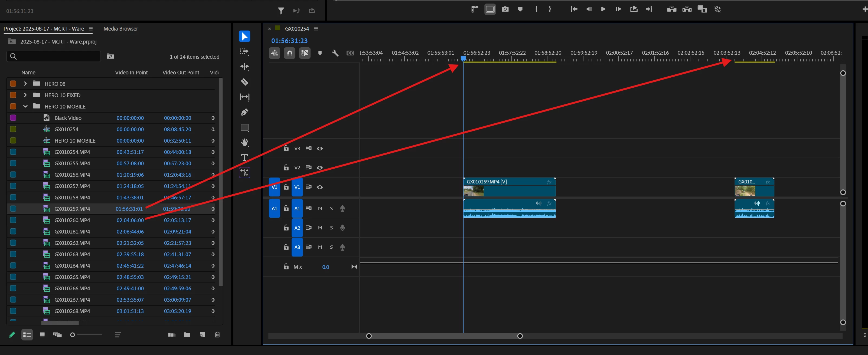Select GX010259.MP4 video clip in timeline
Screen dimensions: 868x355
(519, 190)
